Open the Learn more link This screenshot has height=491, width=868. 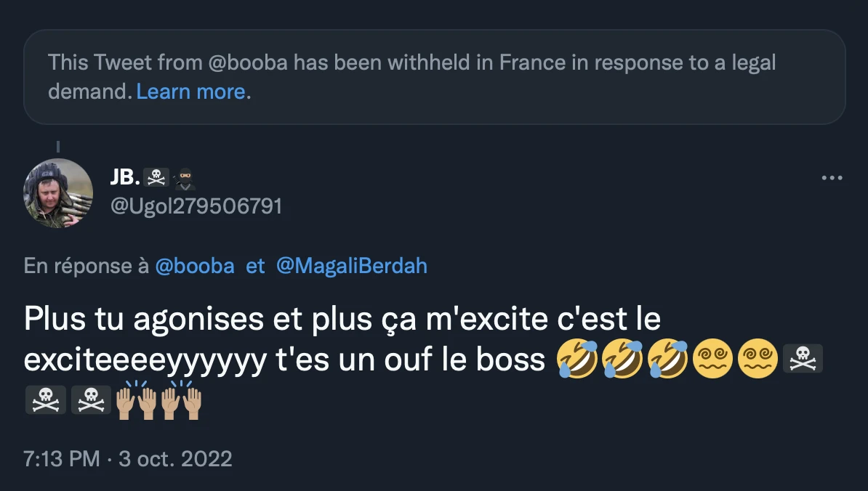click(x=190, y=92)
